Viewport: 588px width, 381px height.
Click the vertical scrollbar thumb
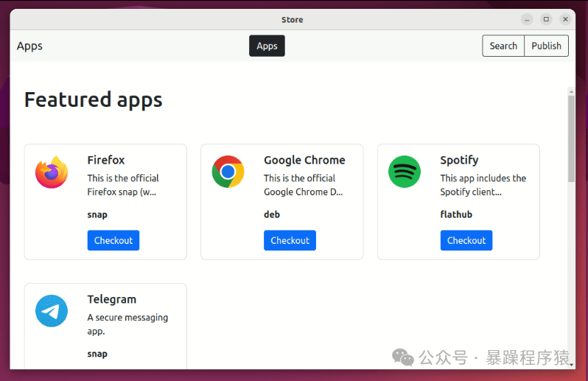pyautogui.click(x=571, y=139)
